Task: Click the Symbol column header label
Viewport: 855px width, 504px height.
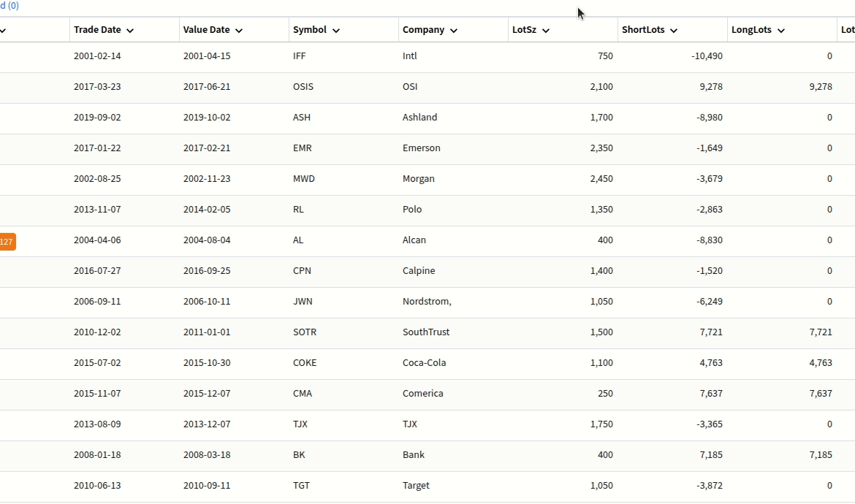Action: [x=310, y=29]
